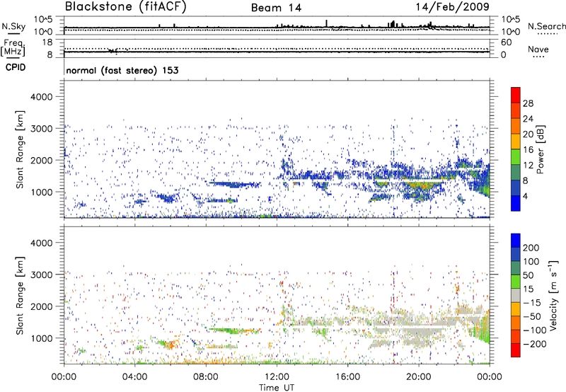This screenshot has width=566, height=392.
Task: Click the 20 label on Power colorbar
Action: point(528,134)
